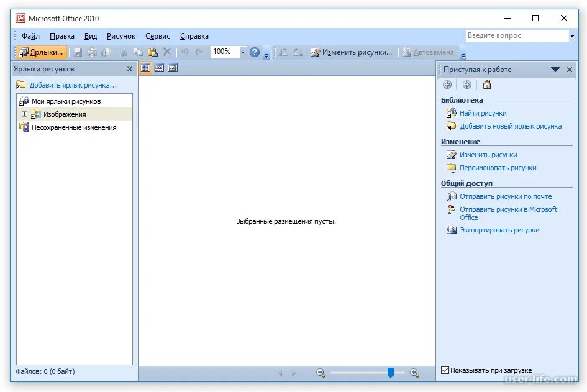
Task: Click the Экспортировать рисунки link
Action: 499,230
